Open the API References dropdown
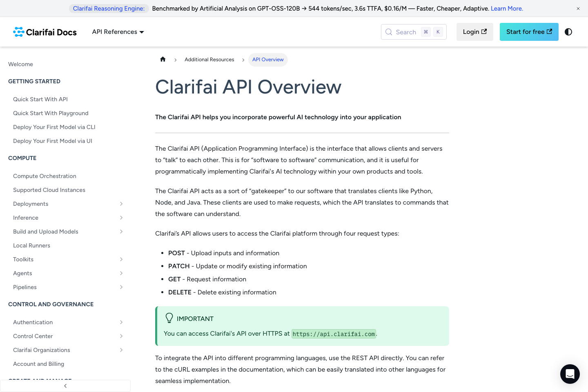This screenshot has height=392, width=588. [118, 32]
